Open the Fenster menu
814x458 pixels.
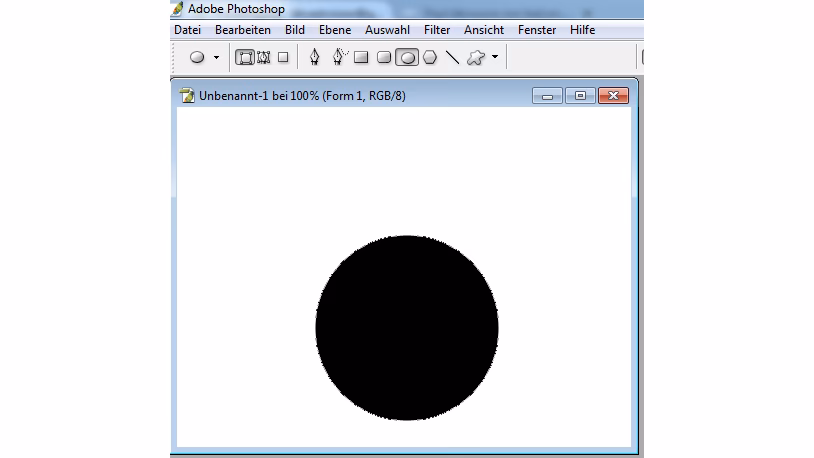[x=537, y=30]
